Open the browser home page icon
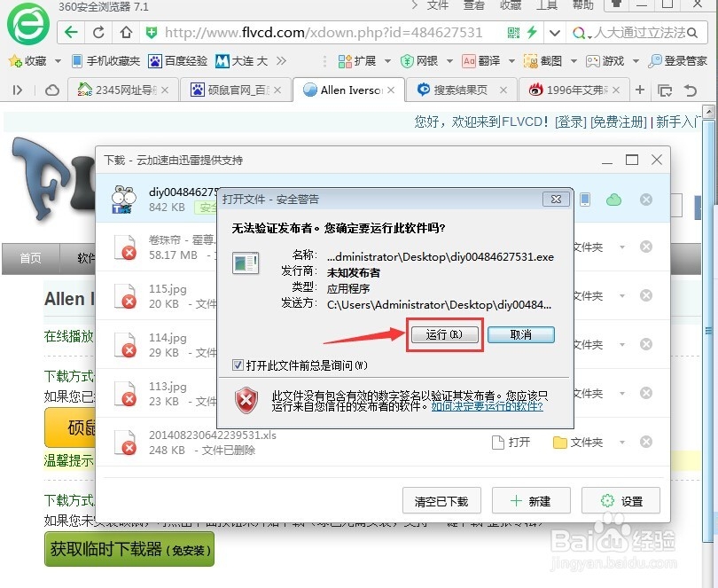This screenshot has width=718, height=588. click(126, 33)
